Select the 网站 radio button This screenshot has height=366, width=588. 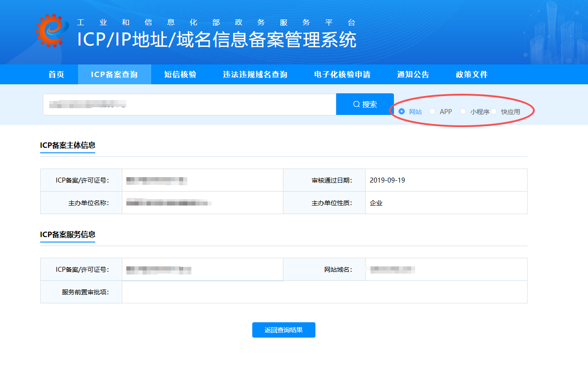point(402,111)
